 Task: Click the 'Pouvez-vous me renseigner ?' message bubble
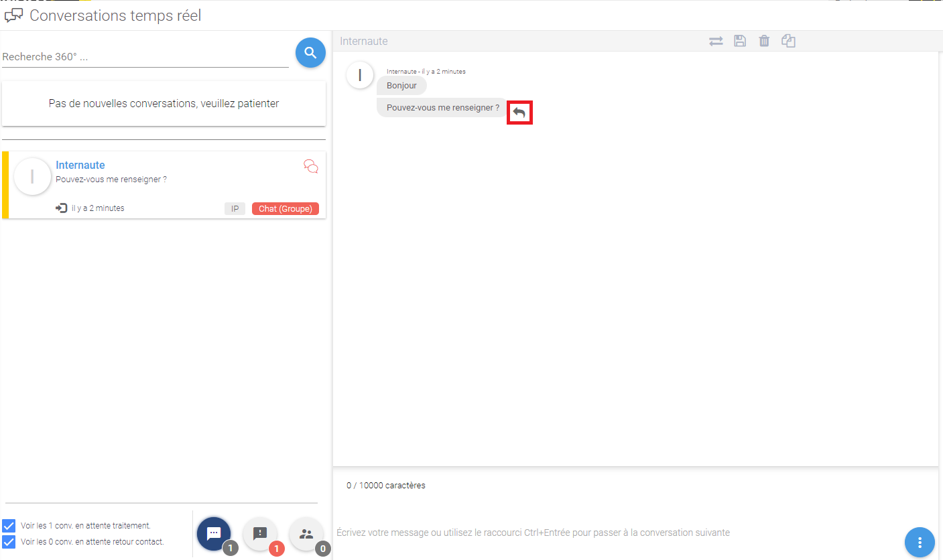click(x=442, y=107)
